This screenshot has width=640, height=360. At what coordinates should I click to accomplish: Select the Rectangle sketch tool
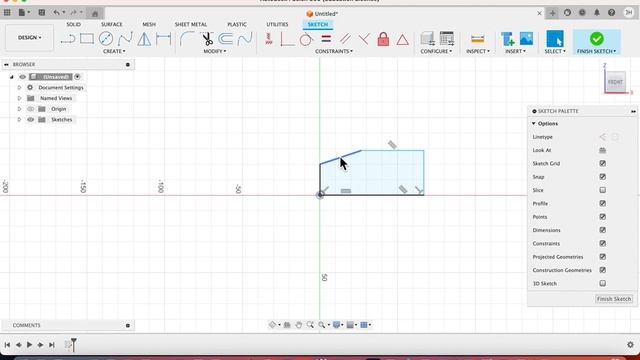[87, 39]
